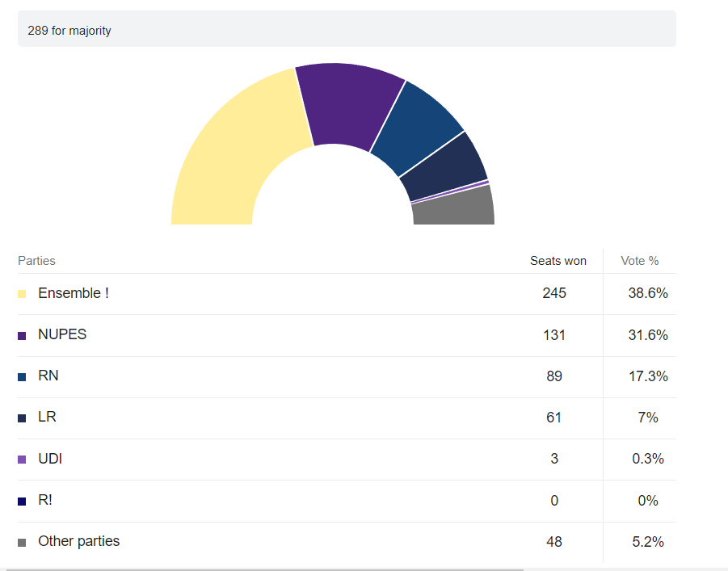Click the gray Other parties legend square

22,542
